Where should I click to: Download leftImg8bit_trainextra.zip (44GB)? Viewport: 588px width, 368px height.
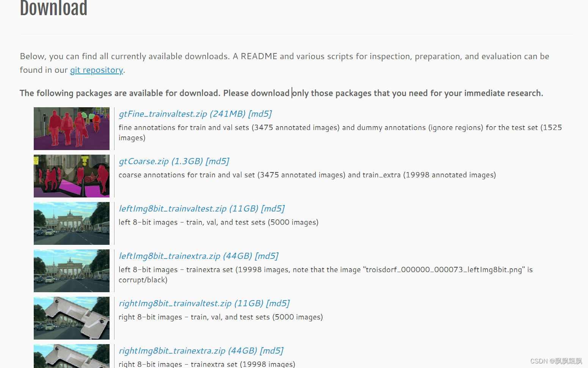click(x=185, y=256)
